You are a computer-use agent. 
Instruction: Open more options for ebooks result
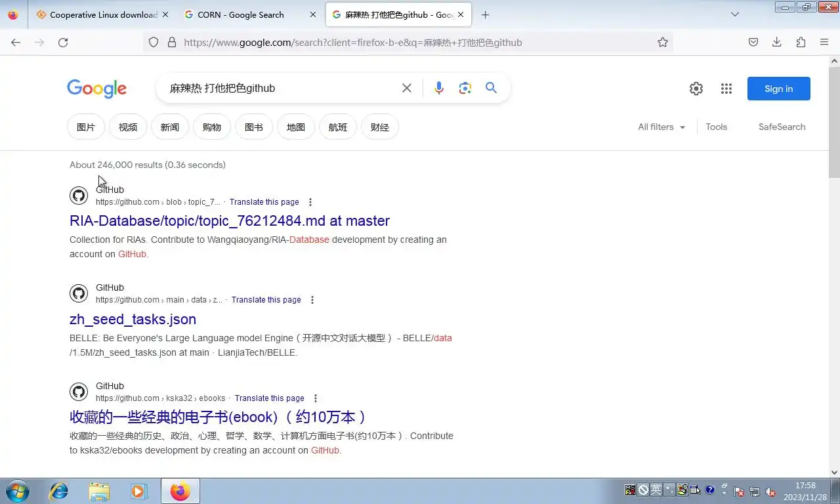316,398
